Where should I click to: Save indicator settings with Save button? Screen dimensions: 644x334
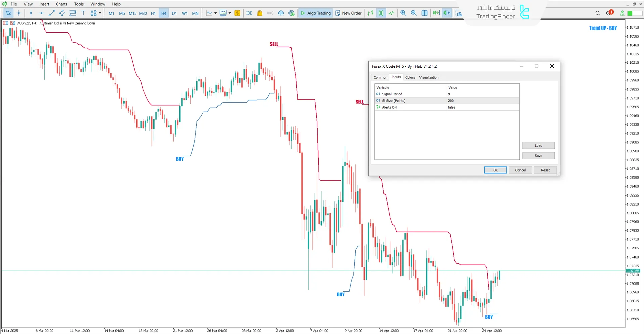[538, 156]
